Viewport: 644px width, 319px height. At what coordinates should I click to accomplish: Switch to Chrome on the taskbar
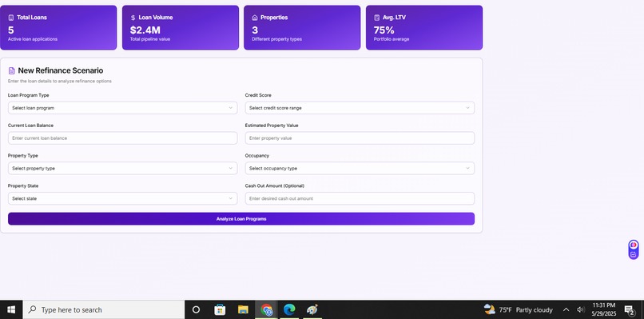[x=266, y=309]
